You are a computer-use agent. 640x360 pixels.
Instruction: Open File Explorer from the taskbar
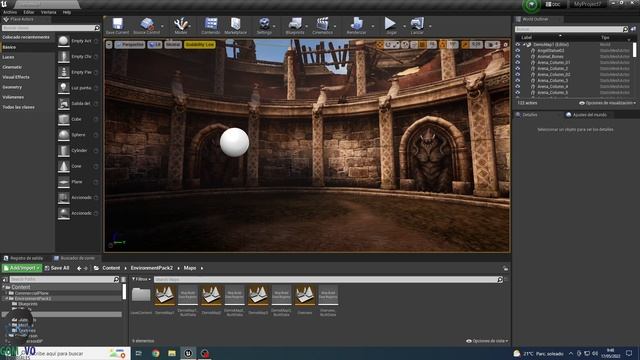[x=172, y=353]
